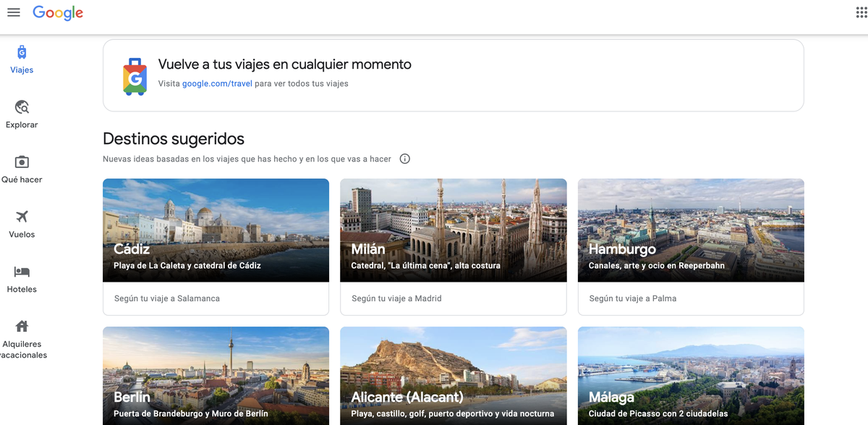
Task: Follow the google.com/travel link
Action: (217, 84)
